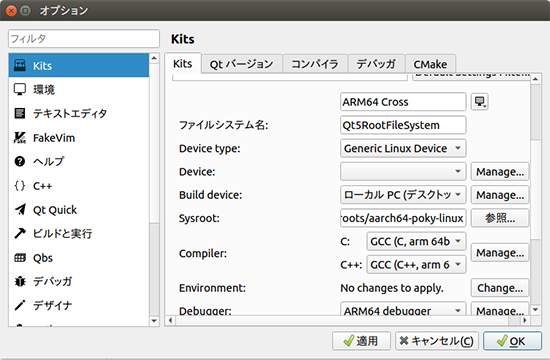Open the テキストエディタ category icon
This screenshot has height=360, width=550.
tap(20, 113)
